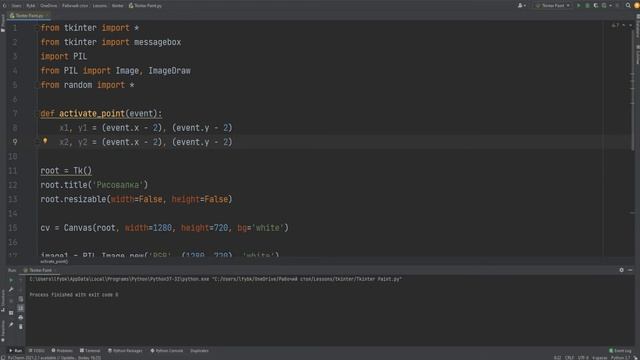Click the activate_point breadcrumb below editor
The height and width of the screenshot is (360, 640).
click(54, 262)
